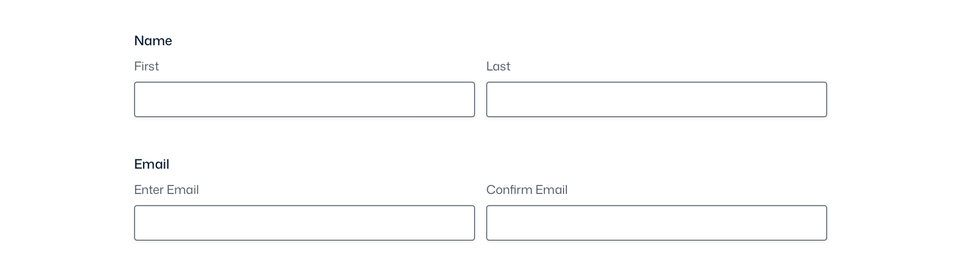
Task: Click the Confirm Email label text
Action: 527,190
